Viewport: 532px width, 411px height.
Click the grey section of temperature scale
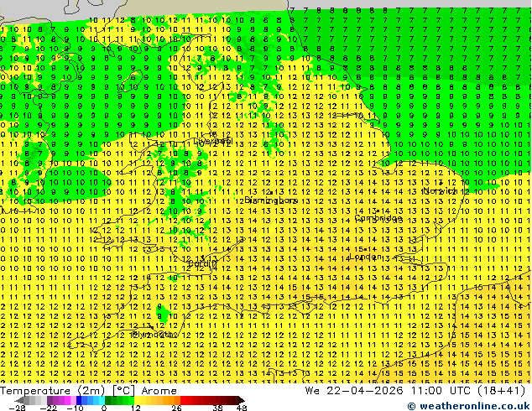pos(32,400)
